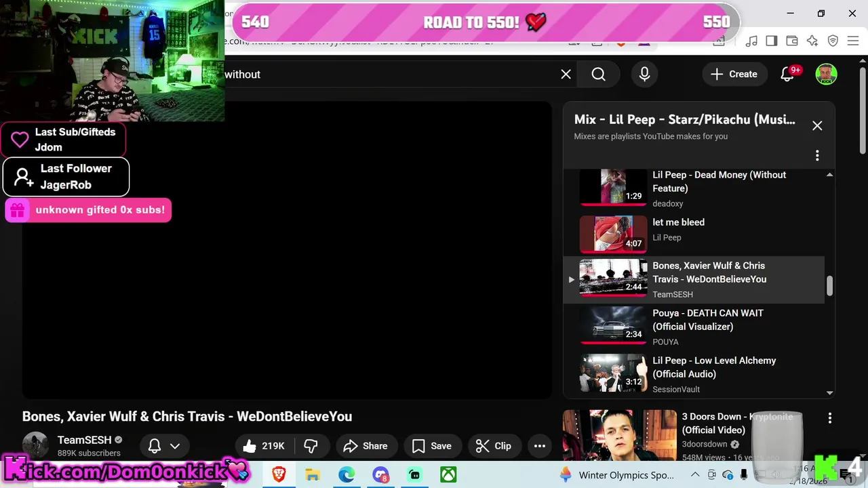Screen dimensions: 868x488
Task: Open the account avatar menu
Action: (x=826, y=74)
